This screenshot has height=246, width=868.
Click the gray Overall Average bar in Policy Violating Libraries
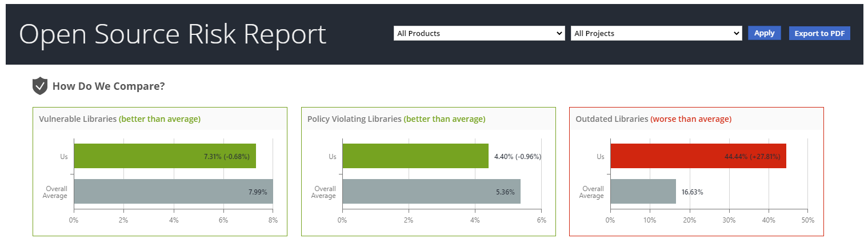pos(431,192)
